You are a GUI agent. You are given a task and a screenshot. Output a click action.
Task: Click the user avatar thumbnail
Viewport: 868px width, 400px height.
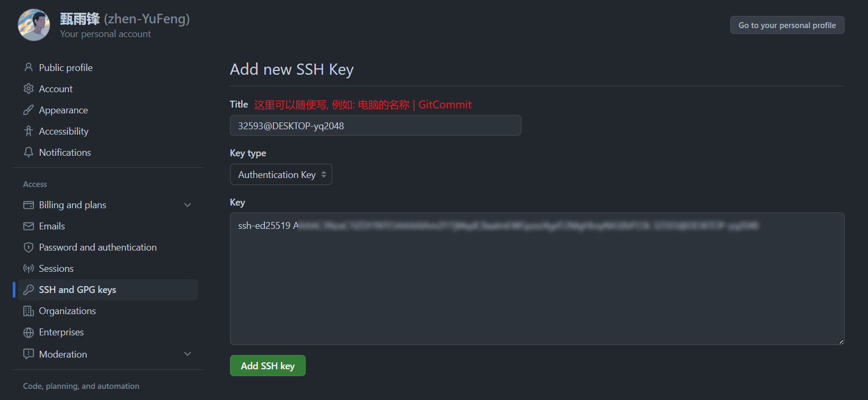(34, 25)
